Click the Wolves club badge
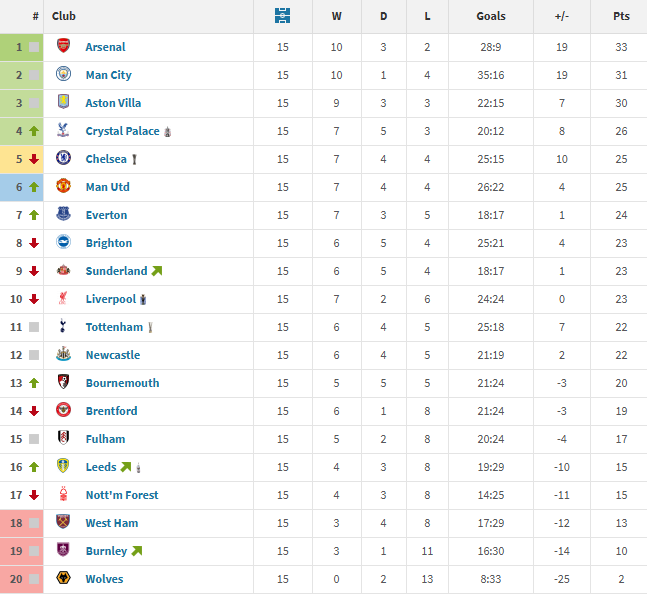Image resolution: width=647 pixels, height=595 pixels. (64, 579)
